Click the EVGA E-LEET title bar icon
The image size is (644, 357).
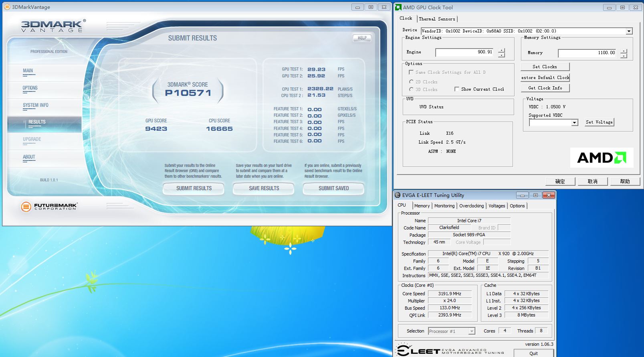(398, 195)
